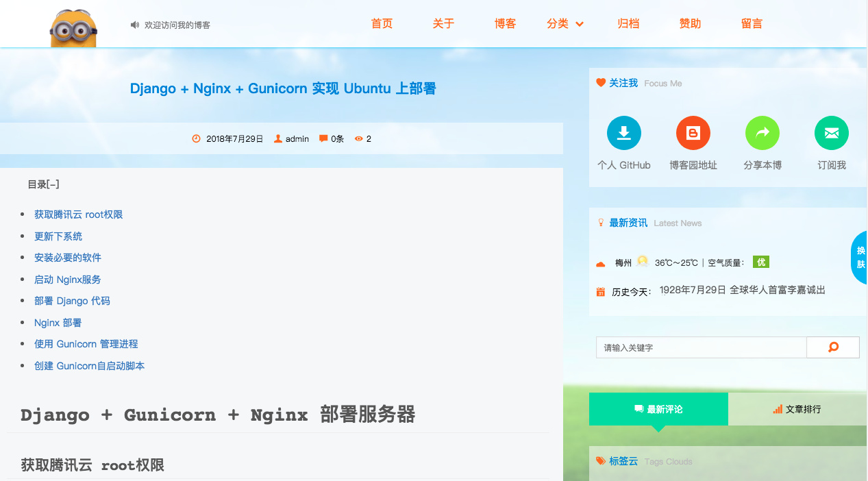Jump to 使用 Gunicorn 管理进程 section
Screen dimensions: 868x481
click(86, 344)
